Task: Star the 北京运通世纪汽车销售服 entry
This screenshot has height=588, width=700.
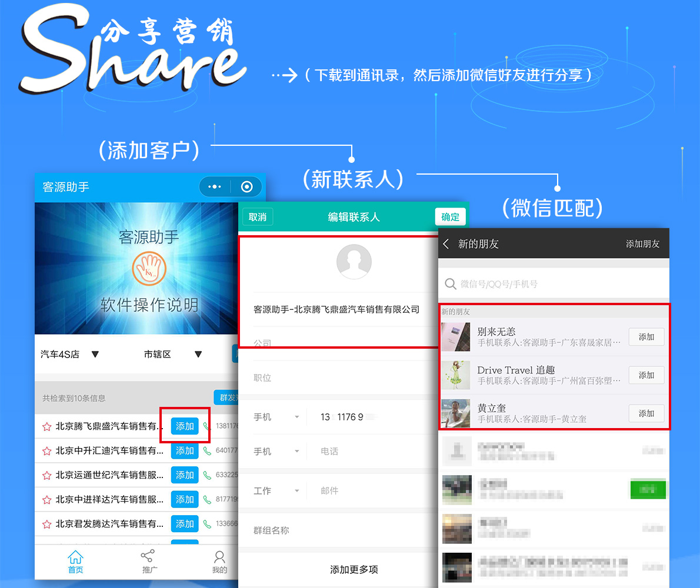Action: pos(46,475)
